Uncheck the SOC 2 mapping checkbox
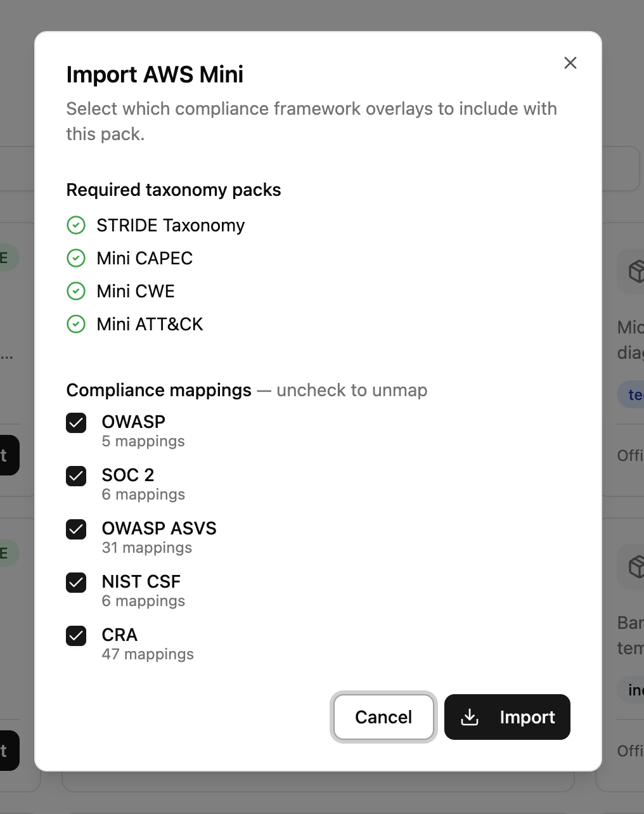 pyautogui.click(x=75, y=475)
